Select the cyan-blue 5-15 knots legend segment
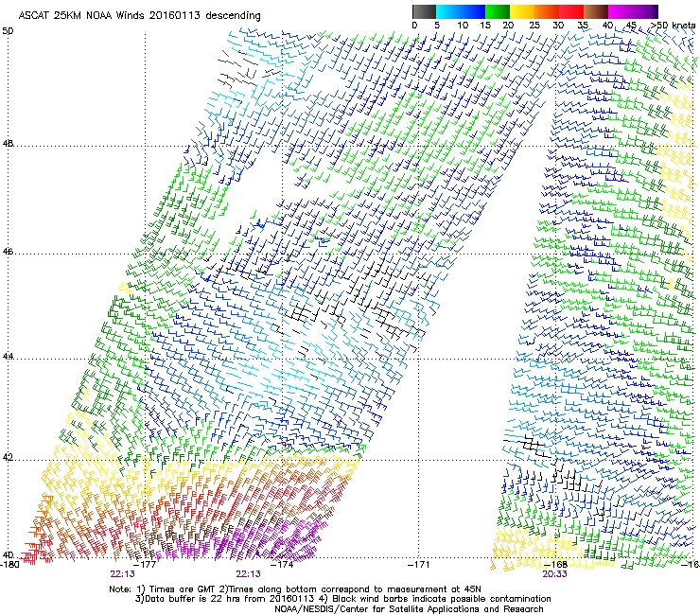The image size is (700, 615). tap(461, 11)
